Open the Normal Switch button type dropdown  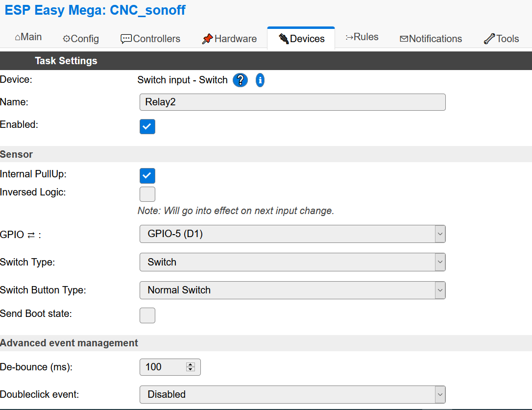292,290
